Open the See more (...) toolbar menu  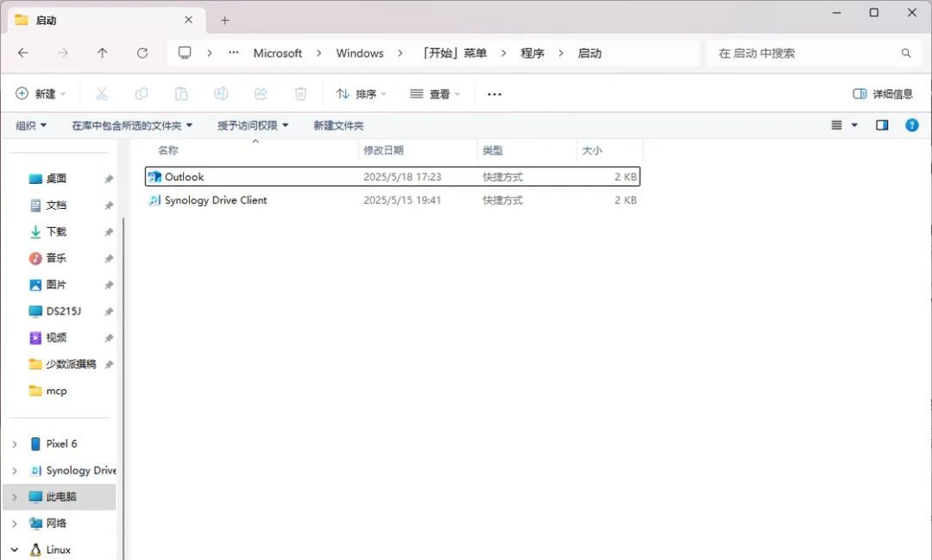(x=494, y=93)
